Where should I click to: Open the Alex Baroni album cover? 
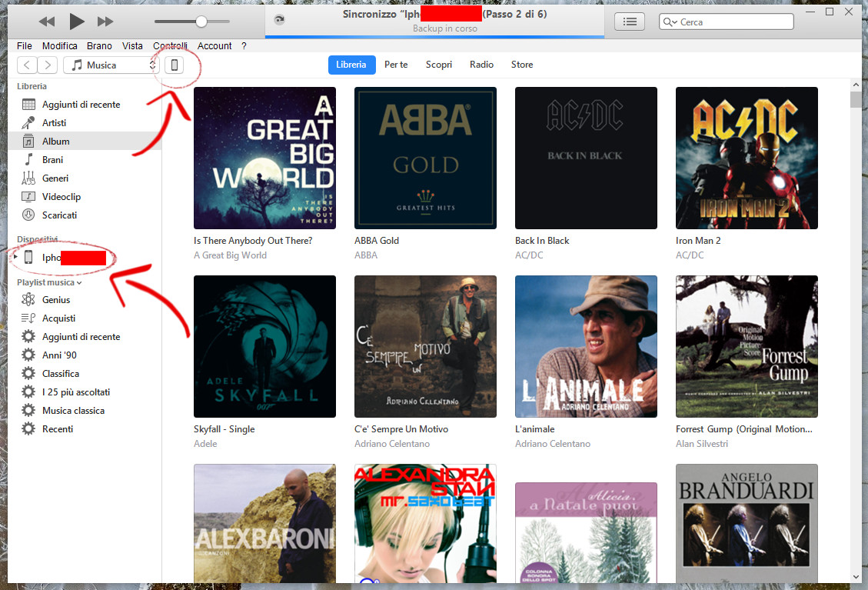tap(264, 524)
